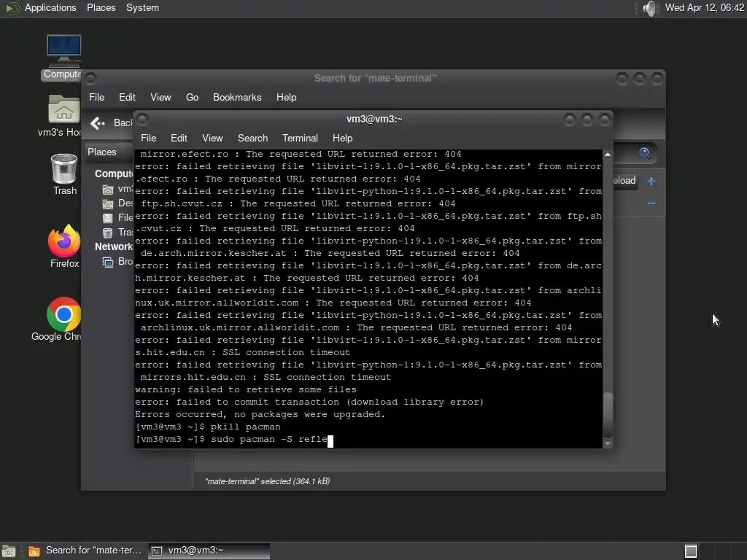Open the System menu
The image size is (747, 560).
click(x=142, y=8)
